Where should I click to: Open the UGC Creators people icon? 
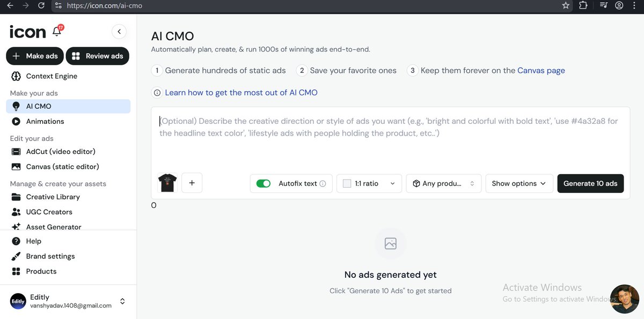[16, 212]
